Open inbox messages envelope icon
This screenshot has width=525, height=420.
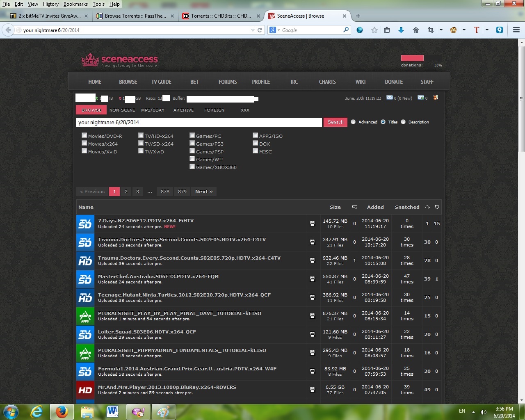tap(390, 98)
